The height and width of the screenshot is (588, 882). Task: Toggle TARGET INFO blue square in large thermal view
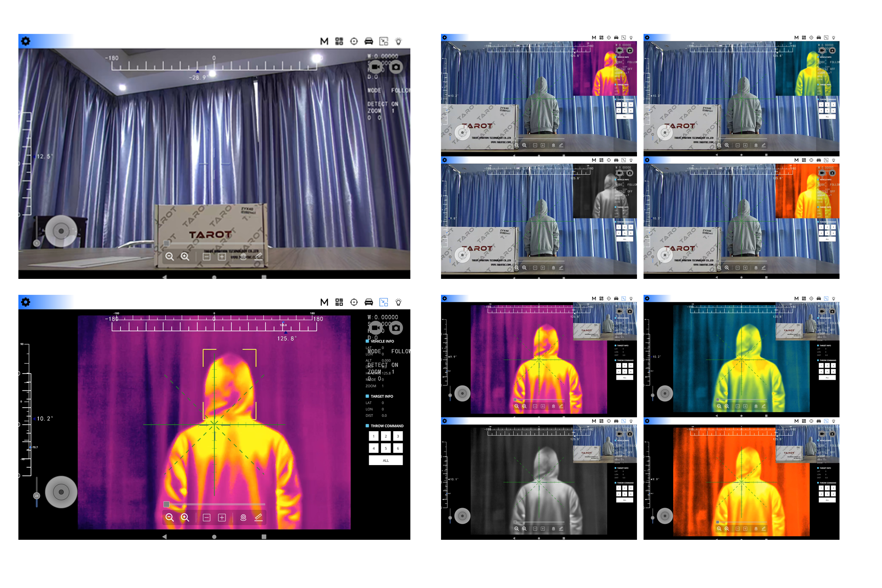(x=367, y=396)
